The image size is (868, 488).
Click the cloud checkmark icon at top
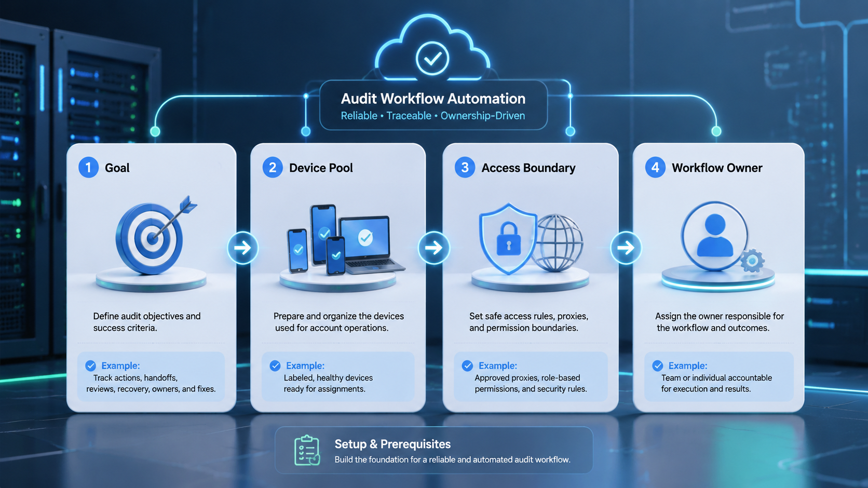pos(432,48)
